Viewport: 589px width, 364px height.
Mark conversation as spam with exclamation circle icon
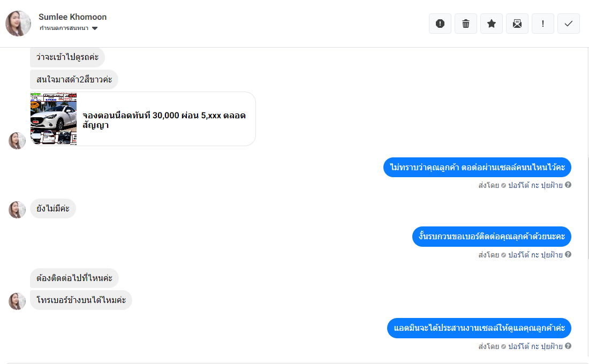(x=440, y=24)
